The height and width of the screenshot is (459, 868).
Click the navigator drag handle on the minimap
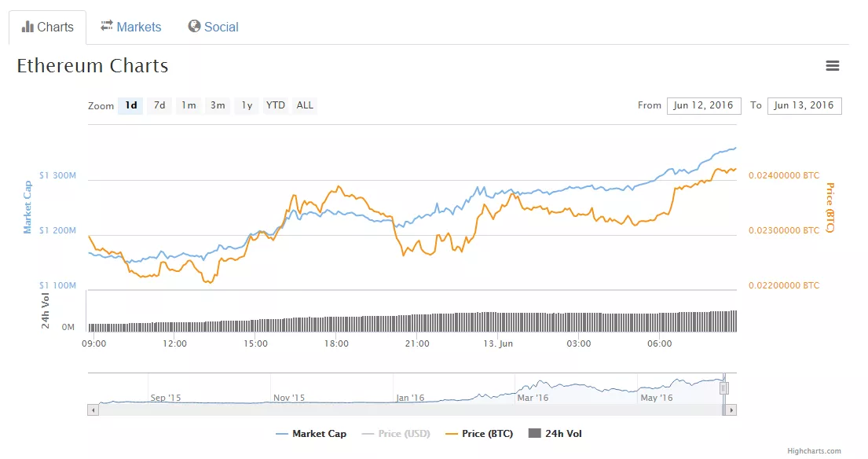[723, 388]
